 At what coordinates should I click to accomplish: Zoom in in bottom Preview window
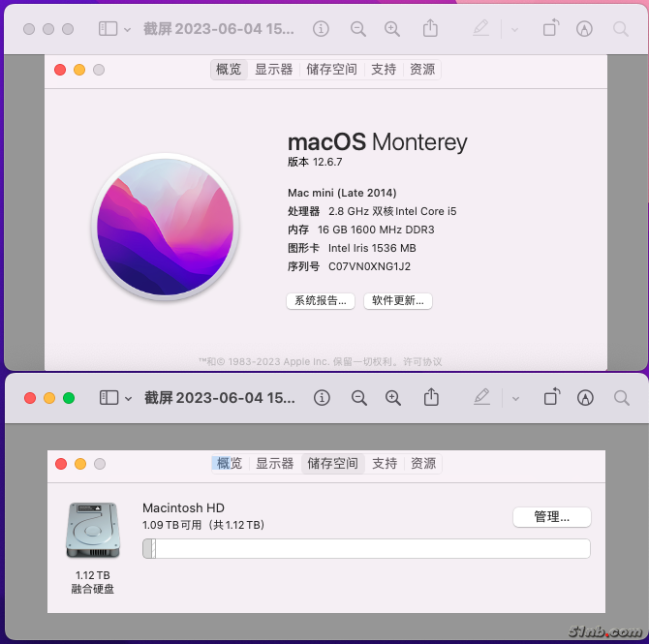393,398
